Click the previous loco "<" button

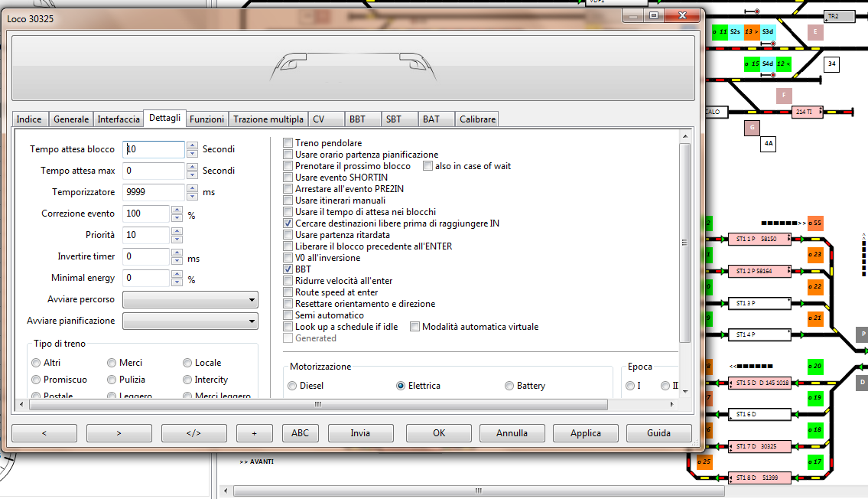click(44, 433)
